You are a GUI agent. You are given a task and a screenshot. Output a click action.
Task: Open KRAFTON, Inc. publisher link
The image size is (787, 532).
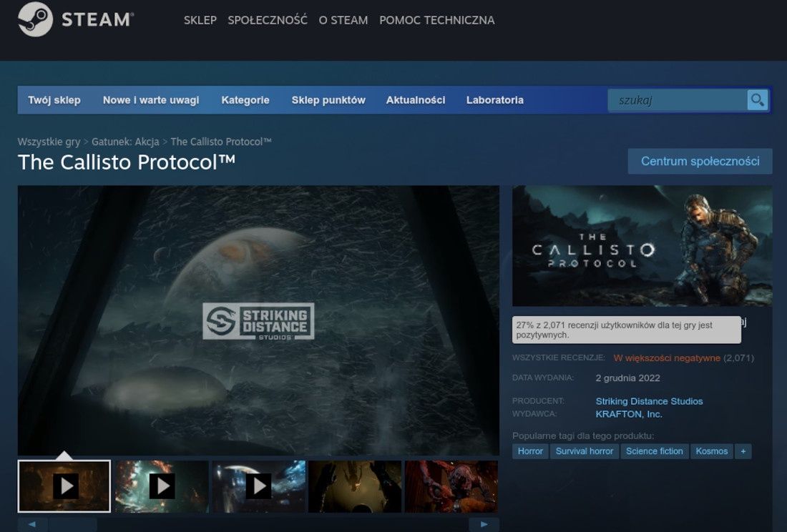[629, 414]
